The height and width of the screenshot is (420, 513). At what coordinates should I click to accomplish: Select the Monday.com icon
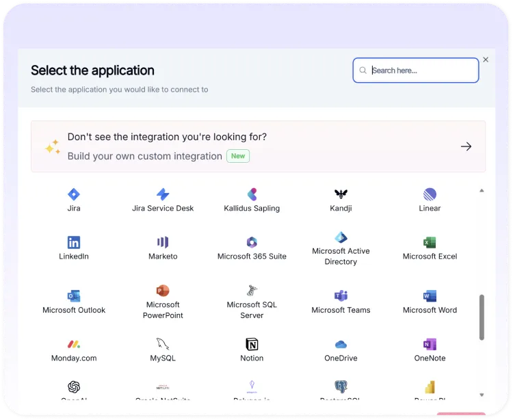(x=74, y=343)
